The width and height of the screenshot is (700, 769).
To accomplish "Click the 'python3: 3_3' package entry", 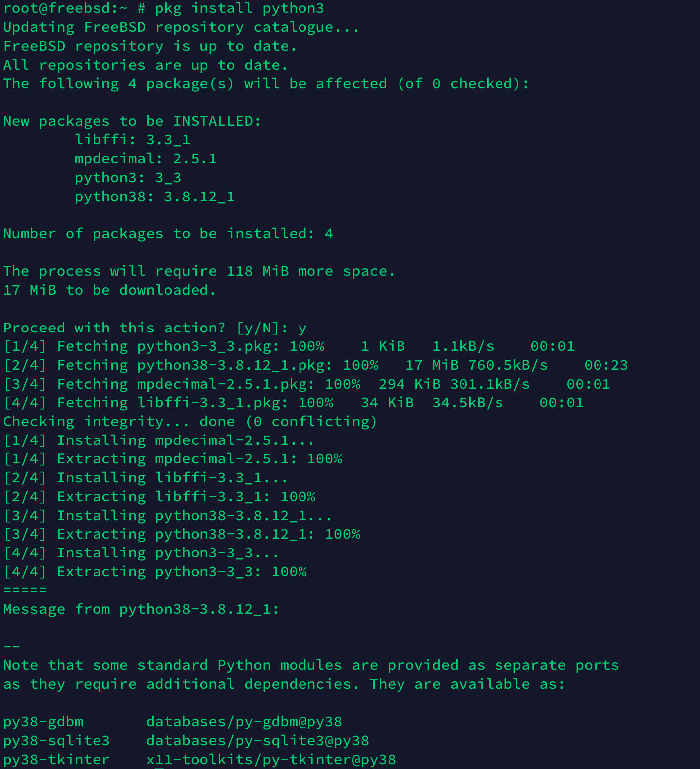I will pos(128,178).
